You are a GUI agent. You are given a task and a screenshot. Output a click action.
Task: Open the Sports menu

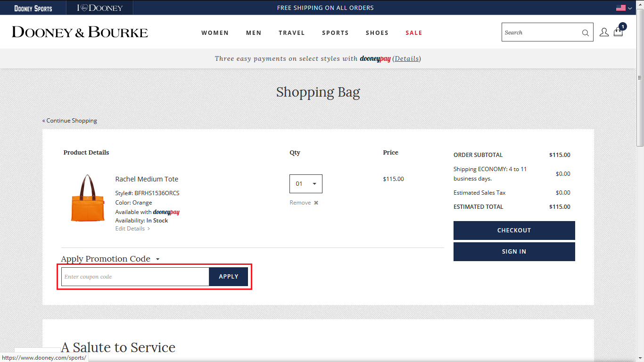(x=335, y=33)
